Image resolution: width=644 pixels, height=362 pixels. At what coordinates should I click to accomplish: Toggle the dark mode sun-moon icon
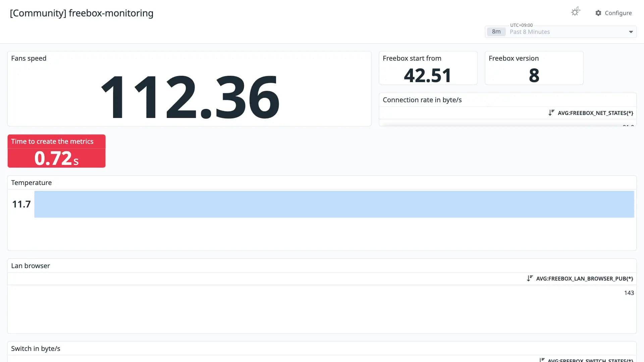coord(576,12)
